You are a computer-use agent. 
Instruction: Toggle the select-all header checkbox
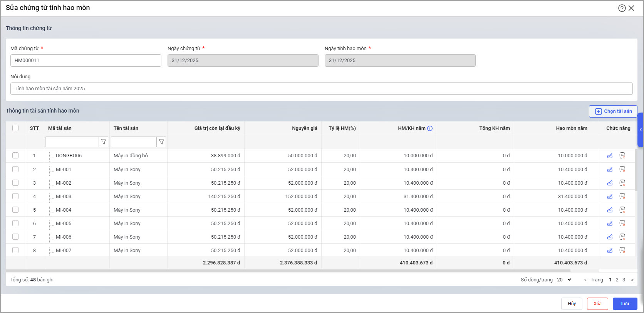point(15,128)
